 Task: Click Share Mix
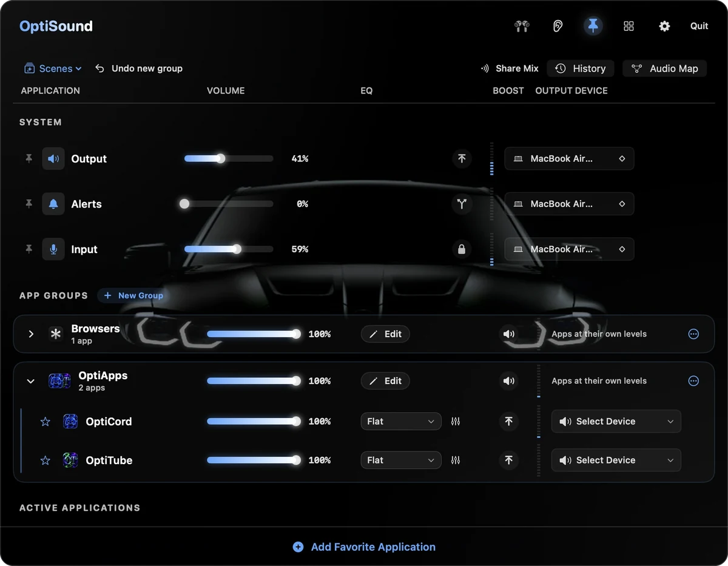click(x=510, y=69)
